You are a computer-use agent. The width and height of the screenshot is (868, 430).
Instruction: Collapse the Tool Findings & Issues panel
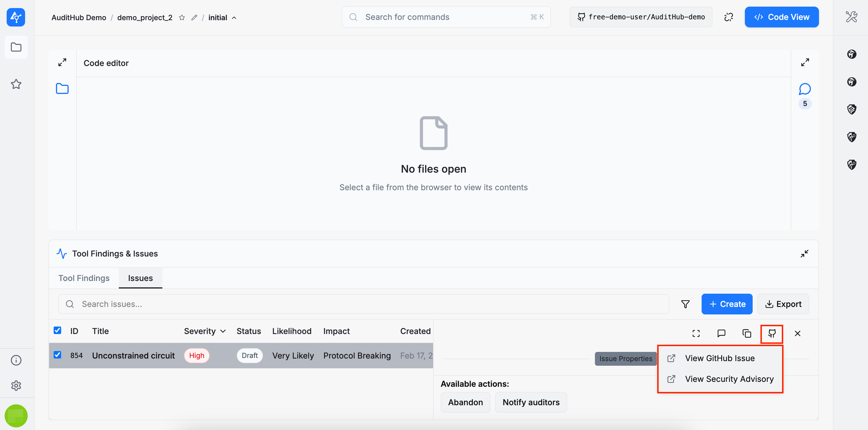(804, 254)
